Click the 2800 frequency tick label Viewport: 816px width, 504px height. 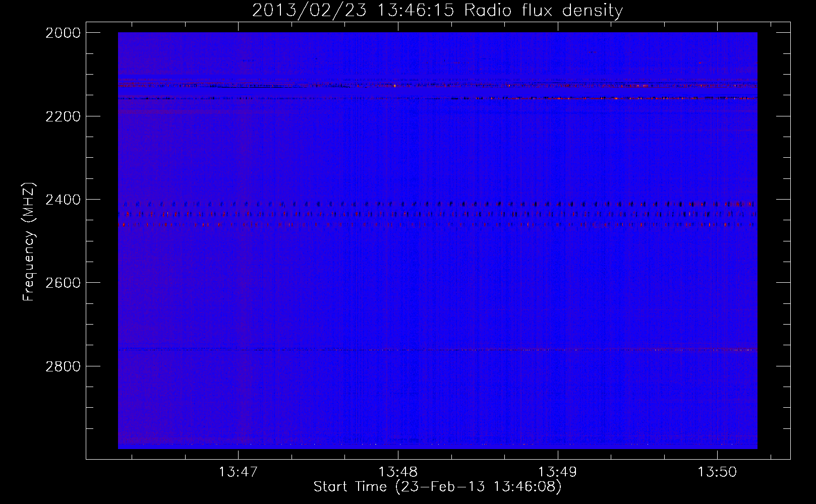point(63,366)
